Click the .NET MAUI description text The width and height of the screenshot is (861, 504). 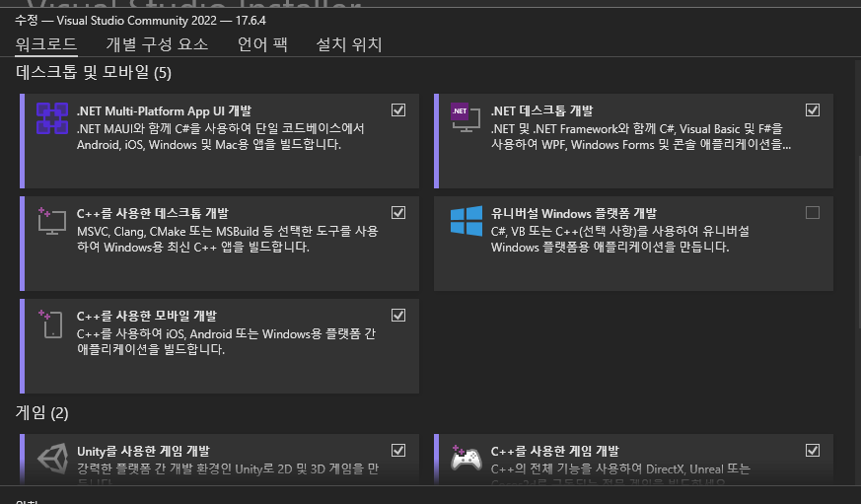(x=220, y=136)
